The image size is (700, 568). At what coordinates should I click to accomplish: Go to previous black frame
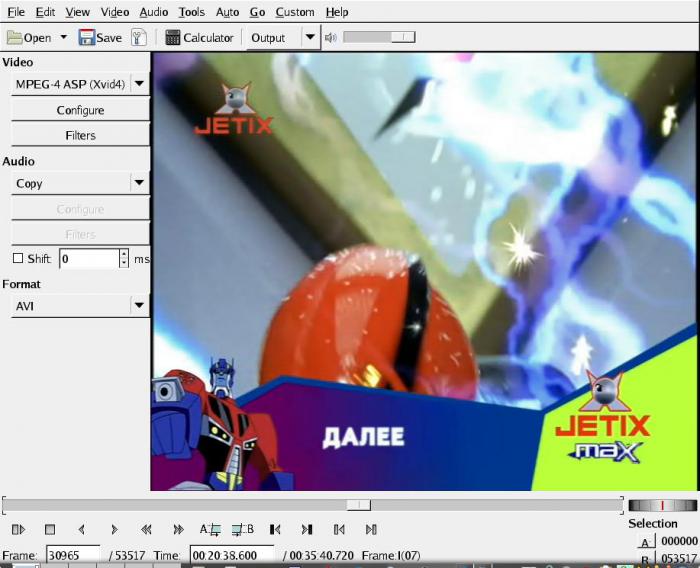(x=275, y=530)
